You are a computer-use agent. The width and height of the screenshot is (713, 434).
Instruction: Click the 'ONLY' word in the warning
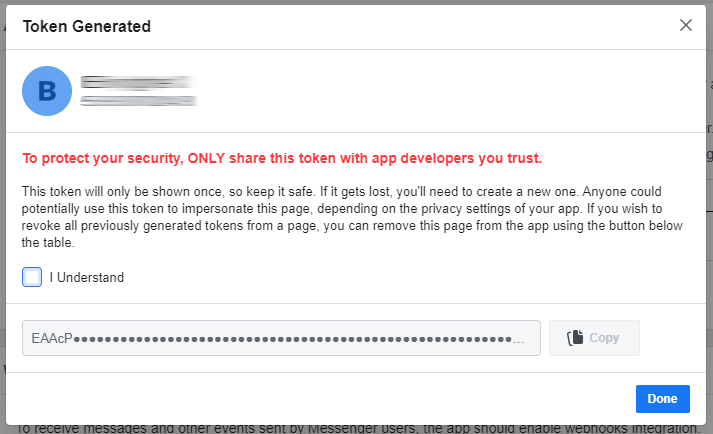[206, 158]
